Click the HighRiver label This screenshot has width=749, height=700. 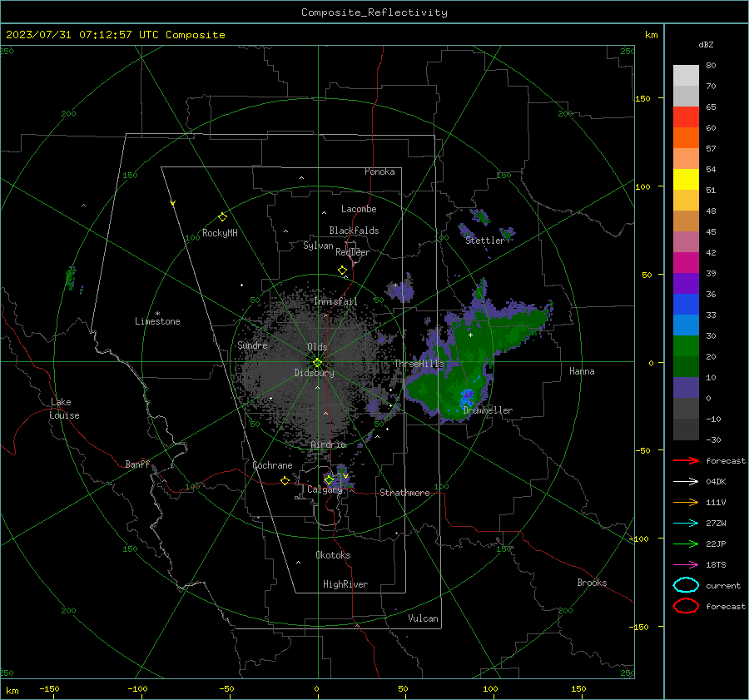tap(345, 584)
